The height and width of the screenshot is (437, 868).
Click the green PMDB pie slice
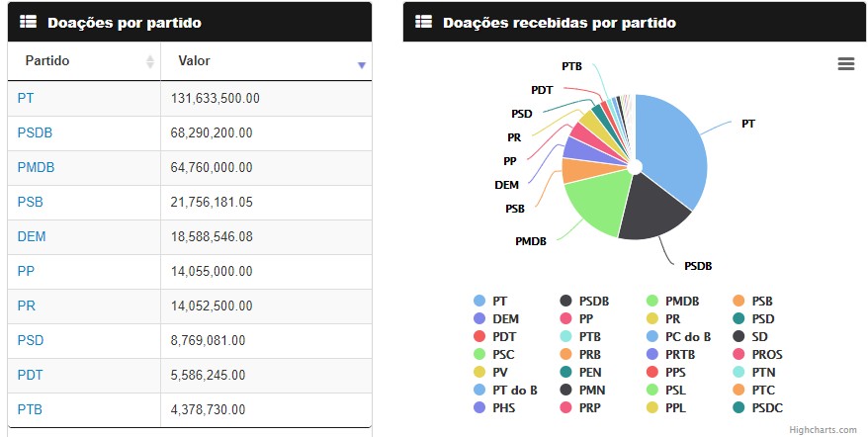point(595,203)
